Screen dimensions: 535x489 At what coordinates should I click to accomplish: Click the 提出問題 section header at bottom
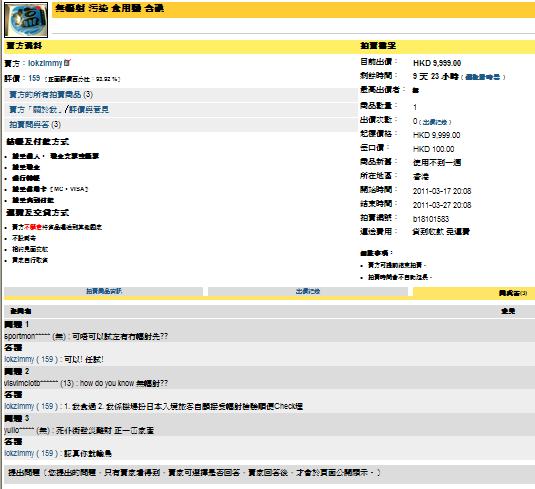270,473
